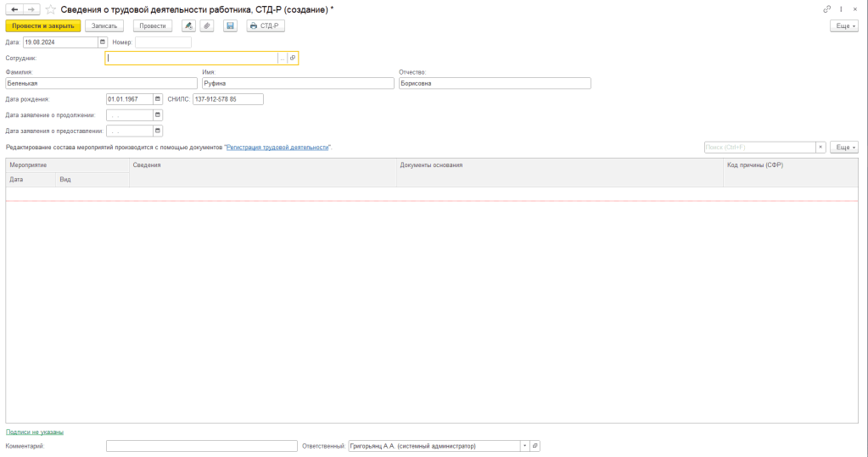Open calendar for the Дата field
This screenshot has width=868, height=457.
tap(103, 42)
